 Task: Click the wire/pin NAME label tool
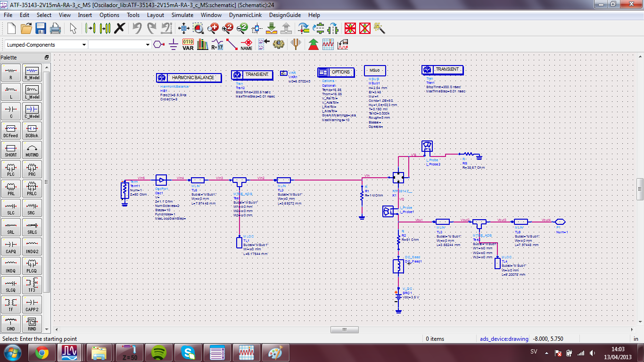pyautogui.click(x=246, y=44)
